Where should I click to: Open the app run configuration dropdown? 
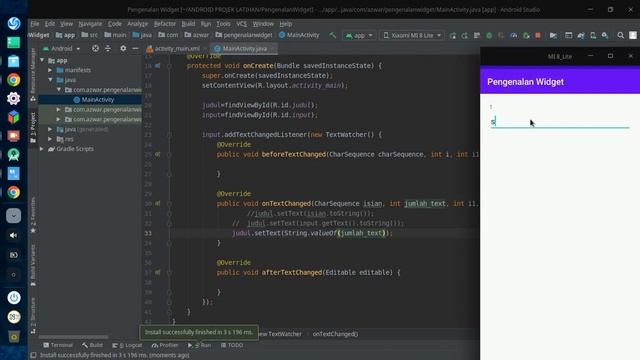(x=359, y=36)
